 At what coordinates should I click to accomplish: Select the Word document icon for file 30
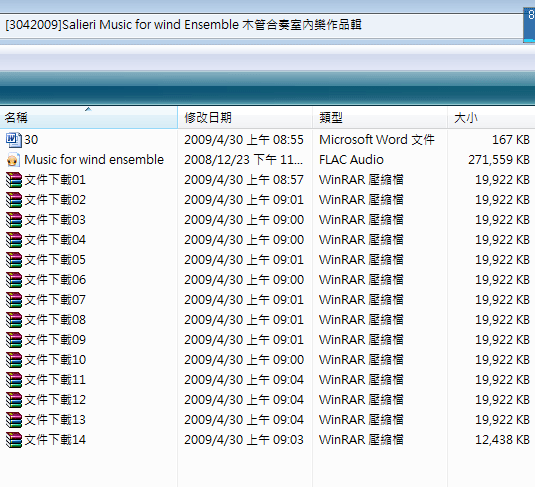tap(13, 140)
